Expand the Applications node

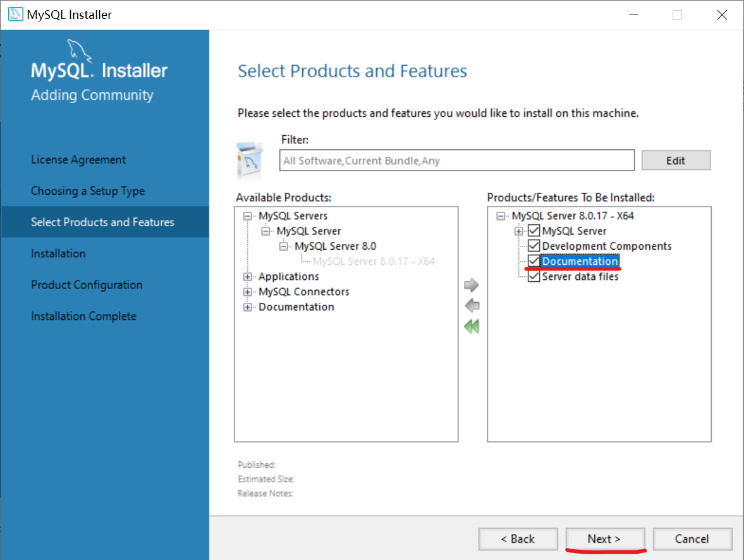pos(247,277)
